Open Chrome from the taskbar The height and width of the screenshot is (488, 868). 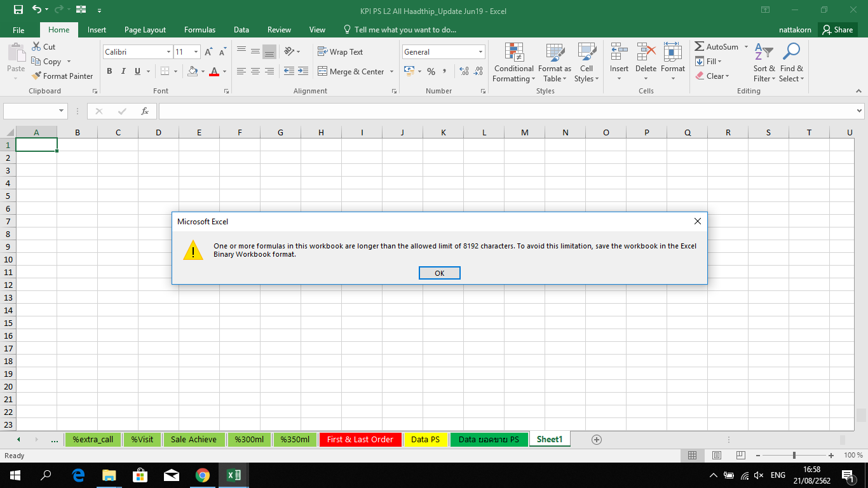(202, 475)
